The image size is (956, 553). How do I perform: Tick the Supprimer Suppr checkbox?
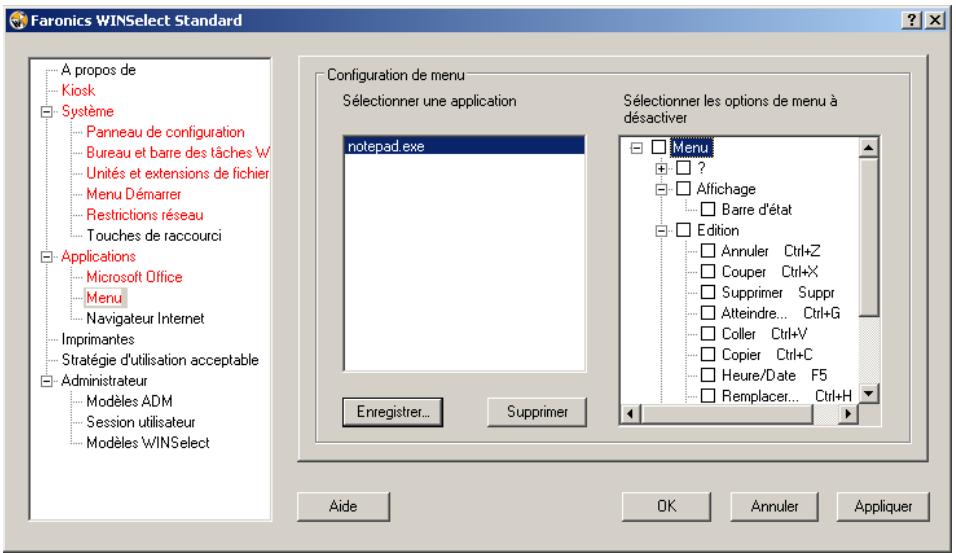click(708, 292)
